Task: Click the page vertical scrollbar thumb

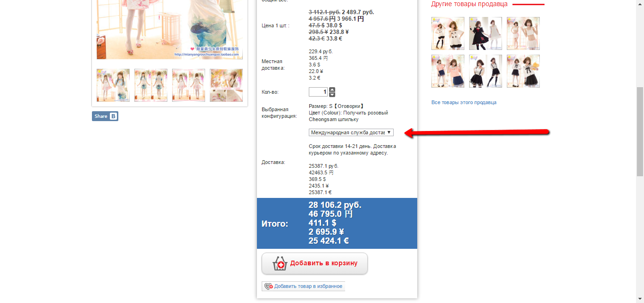Action: click(x=640, y=131)
